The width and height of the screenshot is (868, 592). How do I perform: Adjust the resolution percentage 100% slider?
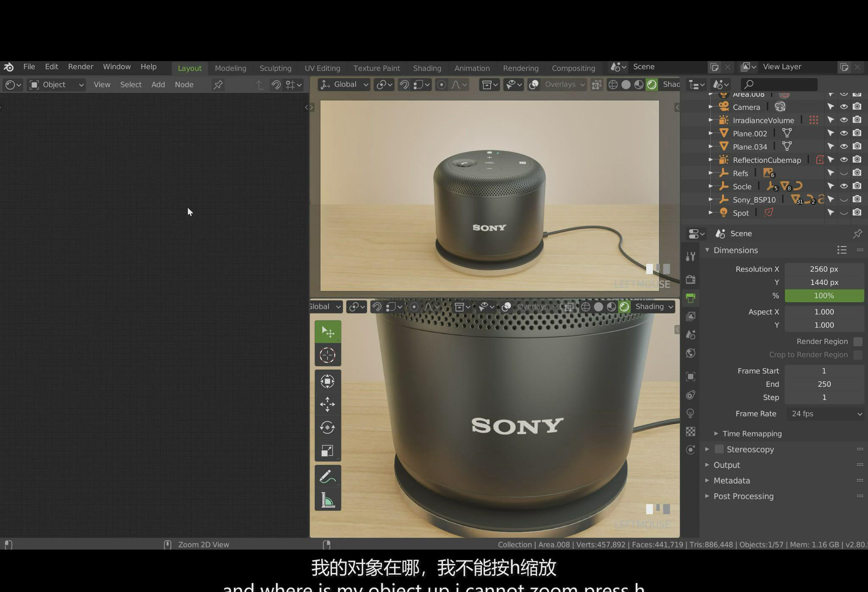(x=824, y=296)
